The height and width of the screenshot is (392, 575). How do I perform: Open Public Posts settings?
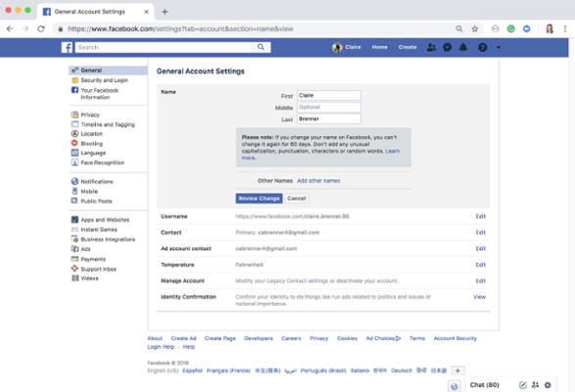tap(96, 201)
